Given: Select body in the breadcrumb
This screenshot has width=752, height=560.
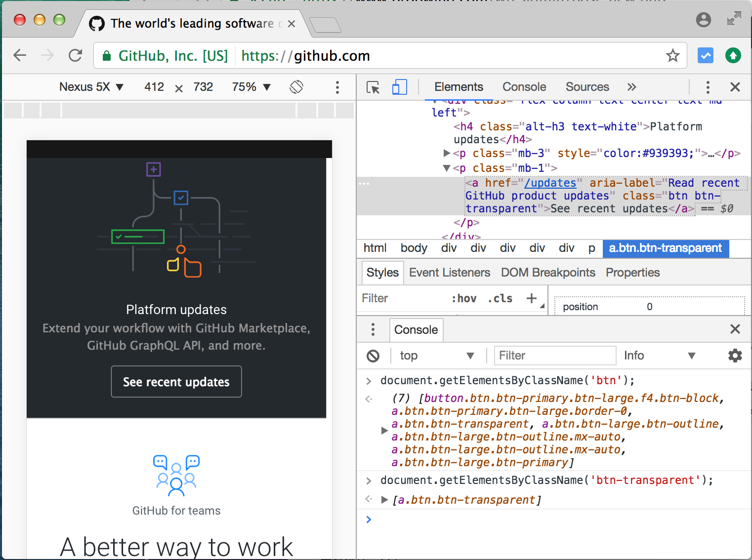Looking at the screenshot, I should (414, 248).
